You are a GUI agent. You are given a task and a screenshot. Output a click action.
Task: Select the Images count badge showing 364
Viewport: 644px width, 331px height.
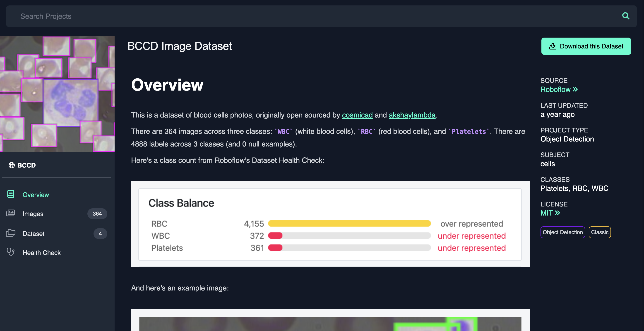97,213
